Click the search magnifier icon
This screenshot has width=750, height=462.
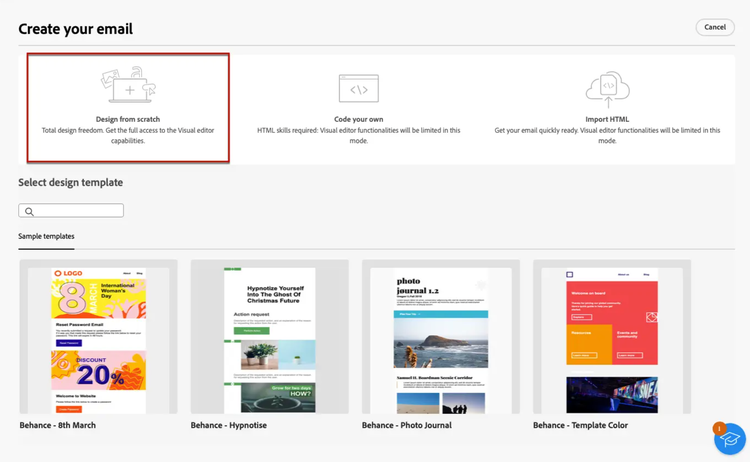(30, 211)
